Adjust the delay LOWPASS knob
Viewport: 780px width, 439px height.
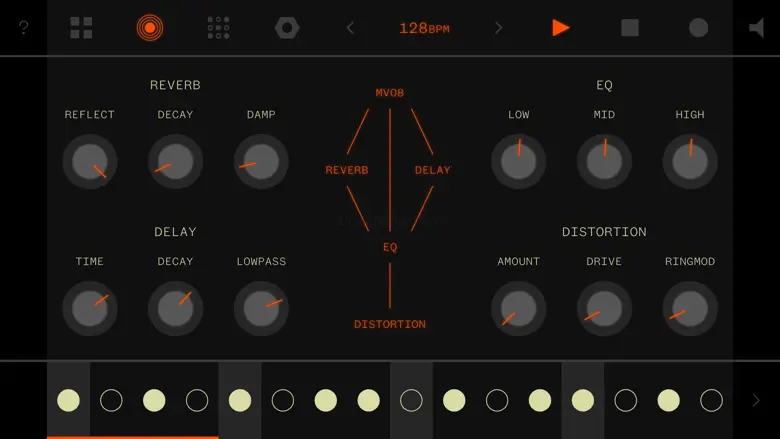point(261,308)
